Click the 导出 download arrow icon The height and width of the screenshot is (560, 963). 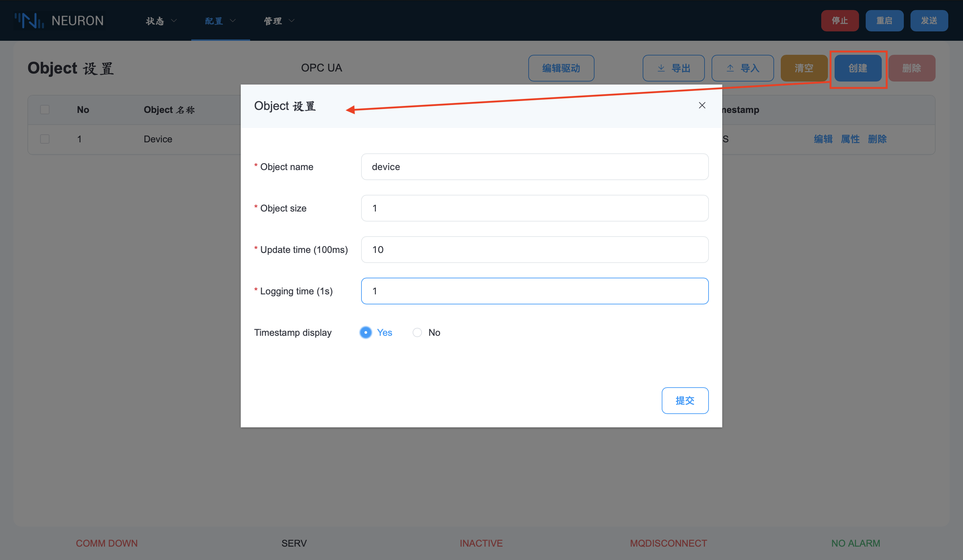(661, 68)
